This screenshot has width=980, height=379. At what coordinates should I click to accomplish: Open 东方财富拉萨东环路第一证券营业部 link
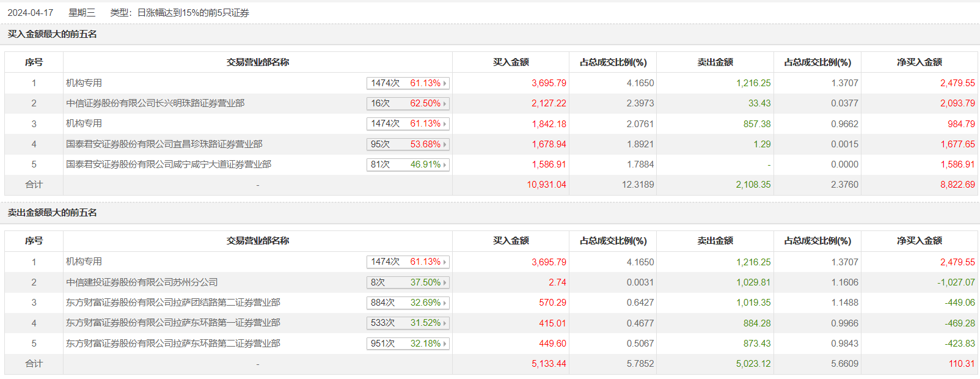point(173,323)
